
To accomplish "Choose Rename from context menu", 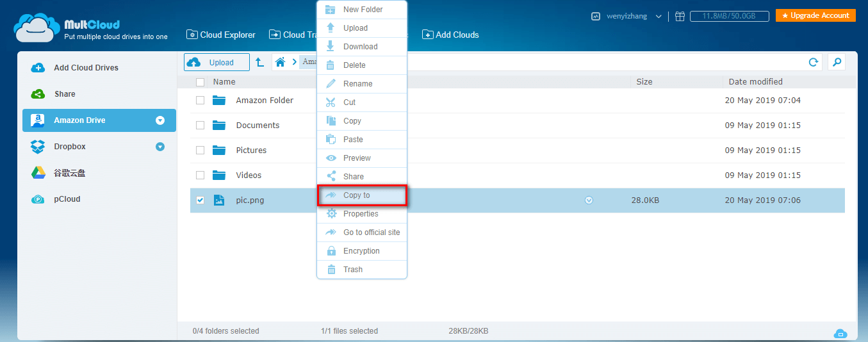I will click(x=362, y=84).
